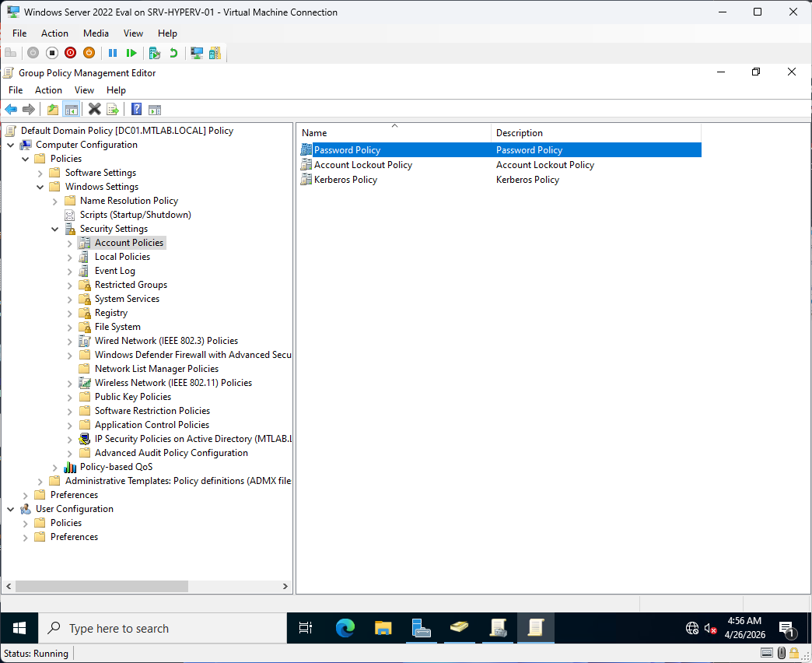Select the Event Log tree item

click(x=114, y=271)
